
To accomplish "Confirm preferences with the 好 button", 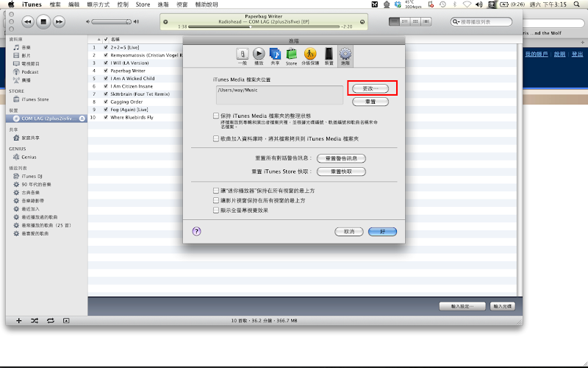I will (x=382, y=232).
